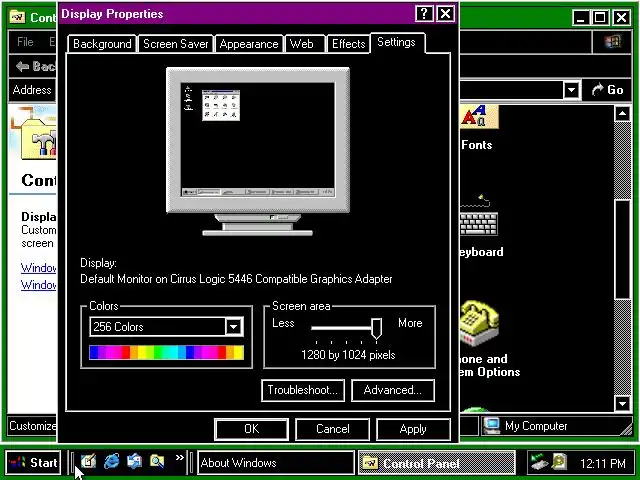Click the Default Monitor adapter description text
The height and width of the screenshot is (480, 640).
pos(236,279)
